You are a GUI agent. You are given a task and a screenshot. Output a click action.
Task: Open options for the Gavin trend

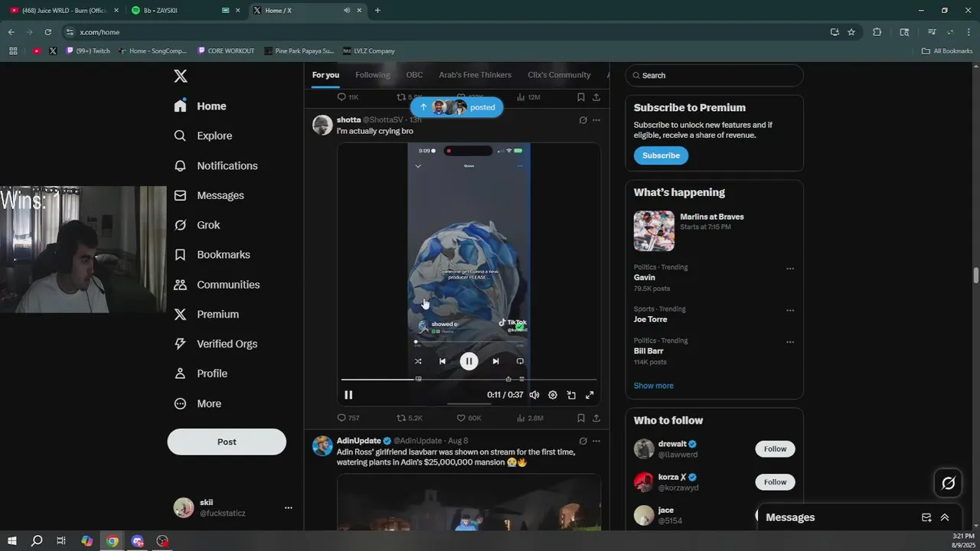(790, 269)
